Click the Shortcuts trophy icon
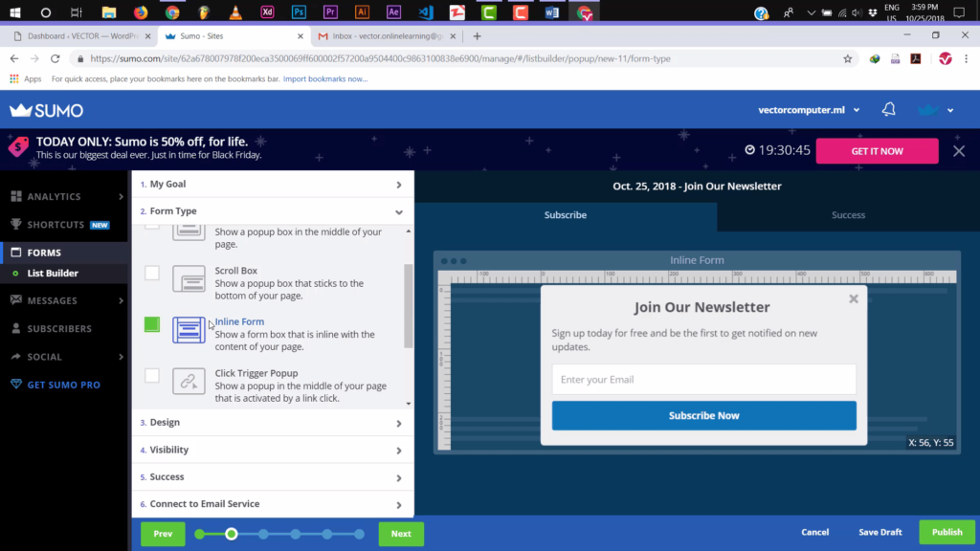Viewport: 980px width, 551px height. pyautogui.click(x=16, y=224)
